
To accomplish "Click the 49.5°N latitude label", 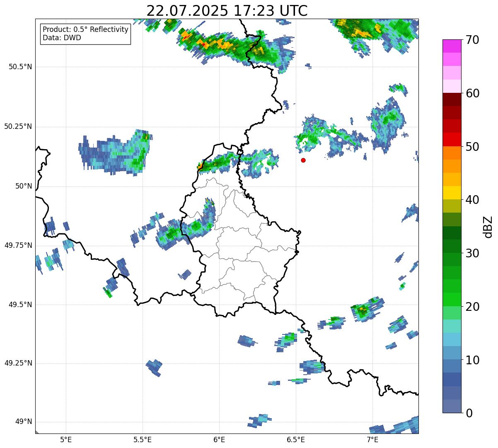I will (20, 305).
